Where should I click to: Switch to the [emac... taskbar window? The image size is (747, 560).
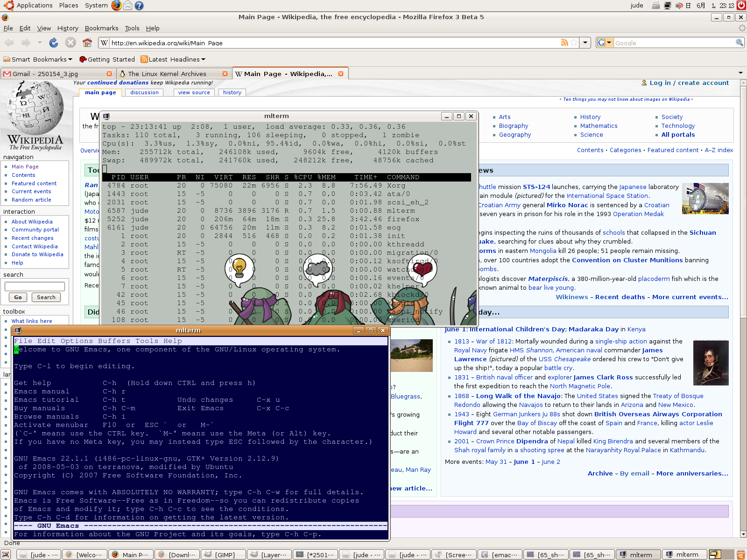coord(500,554)
